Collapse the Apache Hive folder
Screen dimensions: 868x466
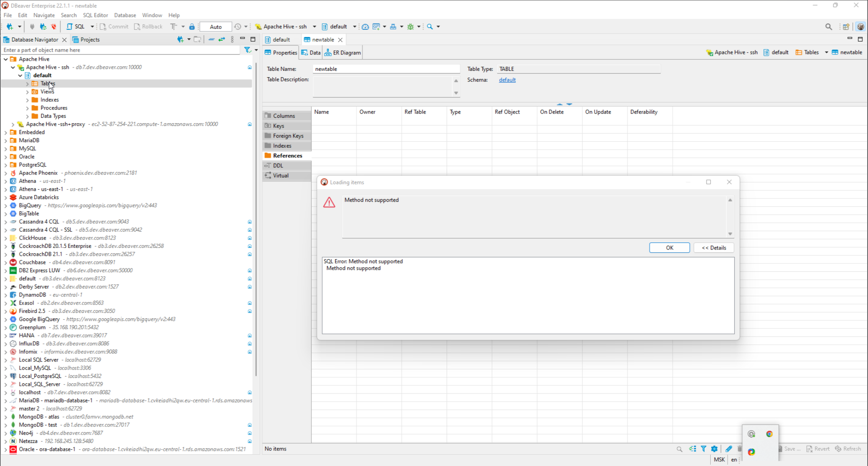click(5, 59)
